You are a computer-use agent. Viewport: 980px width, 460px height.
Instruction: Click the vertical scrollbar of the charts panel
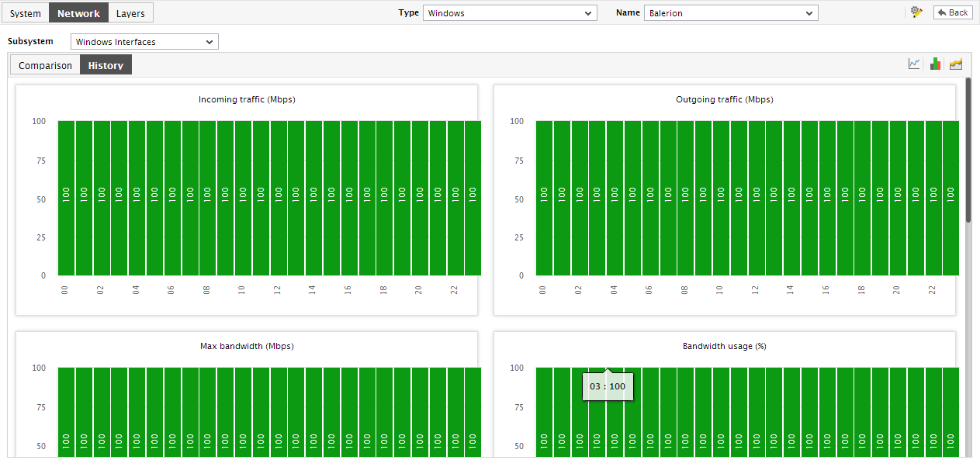coord(968,151)
